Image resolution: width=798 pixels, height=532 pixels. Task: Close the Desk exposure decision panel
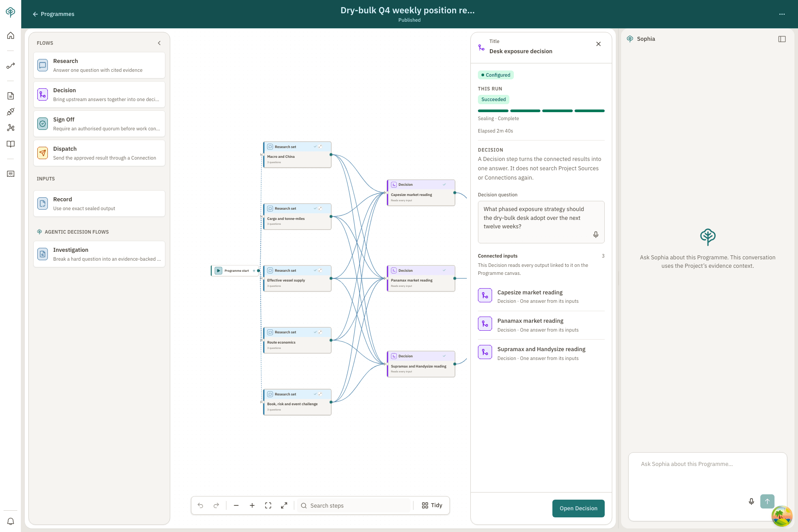(598, 44)
